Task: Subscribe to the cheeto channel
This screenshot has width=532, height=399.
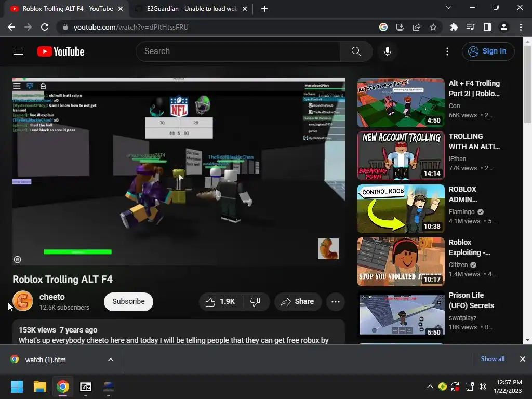Action: click(129, 302)
